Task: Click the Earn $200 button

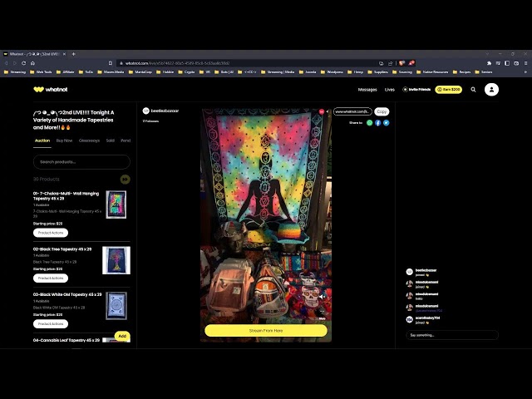Action: click(x=449, y=90)
